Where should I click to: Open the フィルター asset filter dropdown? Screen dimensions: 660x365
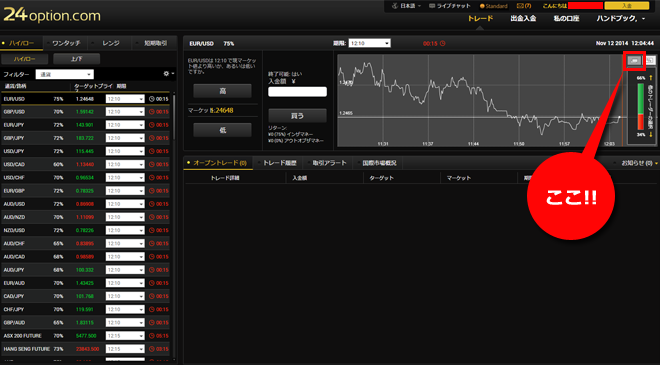click(64, 74)
